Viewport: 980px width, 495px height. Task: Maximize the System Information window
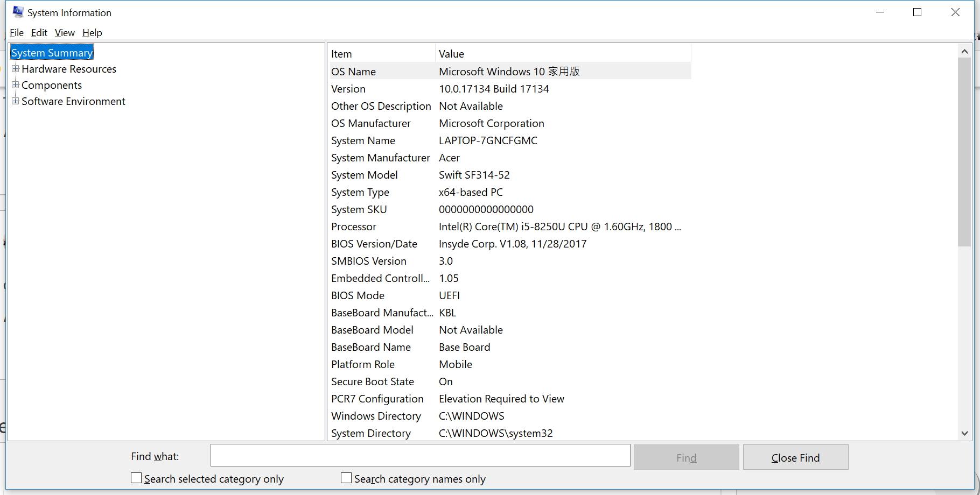coord(918,12)
